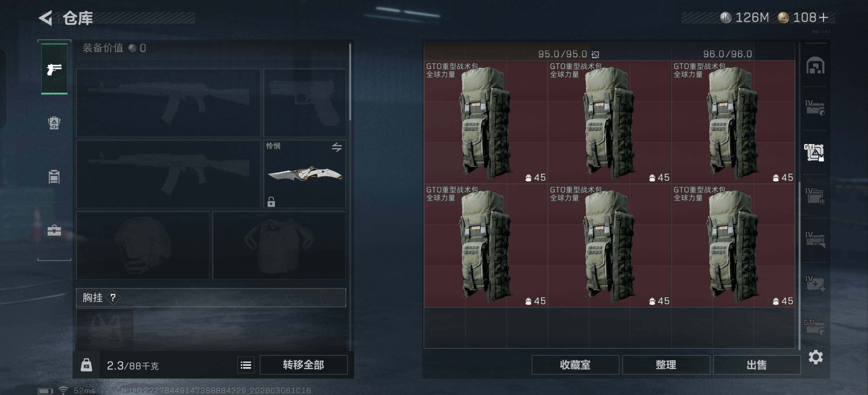Select the first GTO重型战术包 backpack

coord(486,122)
